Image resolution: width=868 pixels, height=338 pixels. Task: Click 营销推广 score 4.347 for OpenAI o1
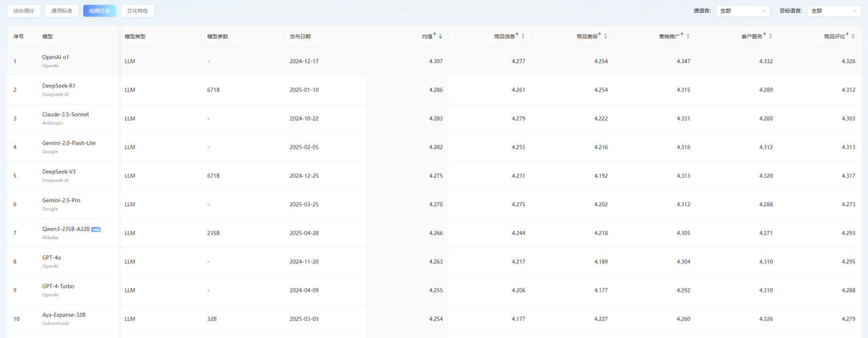684,61
